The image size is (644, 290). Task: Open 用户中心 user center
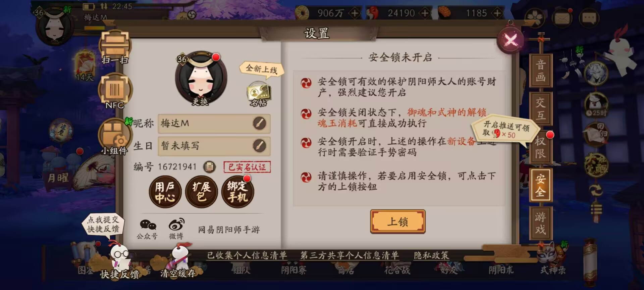(x=165, y=192)
